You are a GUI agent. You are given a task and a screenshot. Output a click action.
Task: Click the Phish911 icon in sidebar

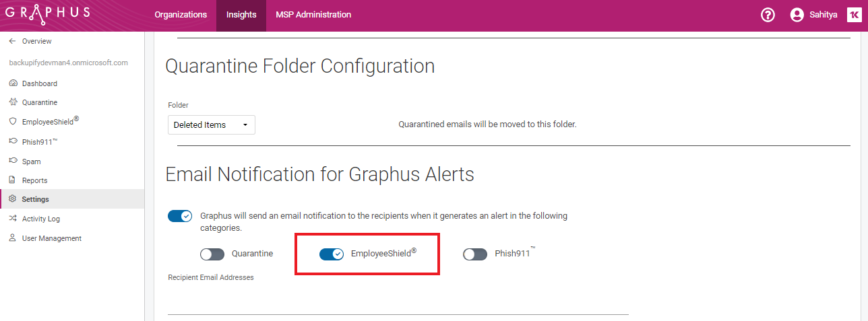(x=12, y=141)
